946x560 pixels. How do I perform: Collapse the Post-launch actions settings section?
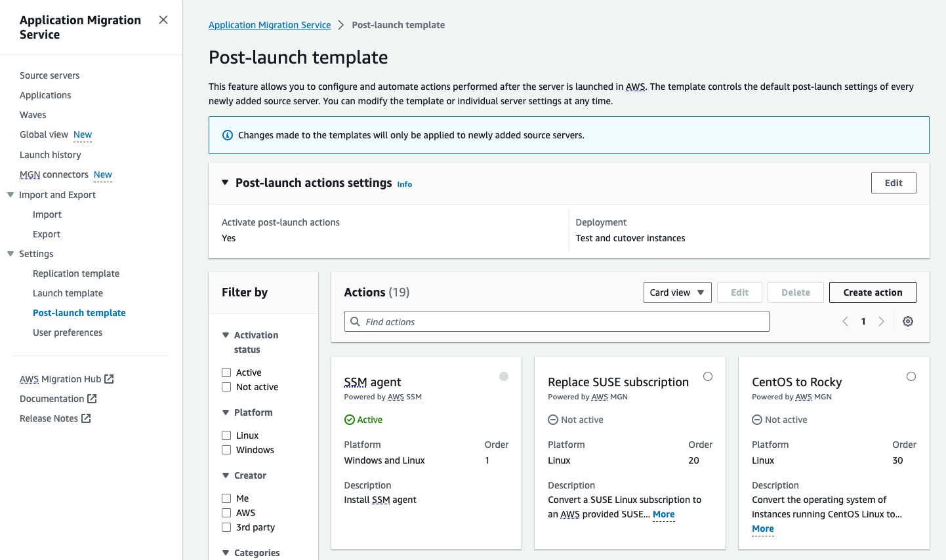click(x=224, y=182)
